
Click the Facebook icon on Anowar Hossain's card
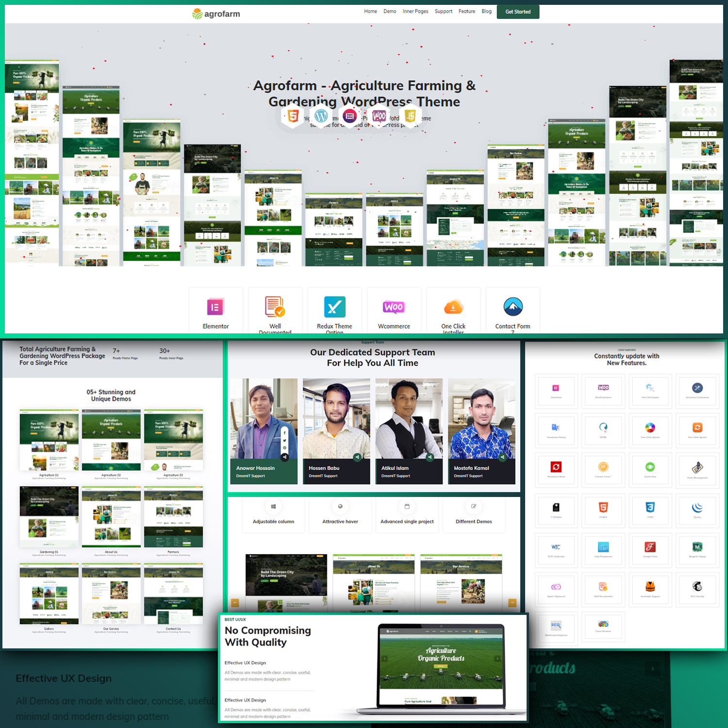(285, 432)
